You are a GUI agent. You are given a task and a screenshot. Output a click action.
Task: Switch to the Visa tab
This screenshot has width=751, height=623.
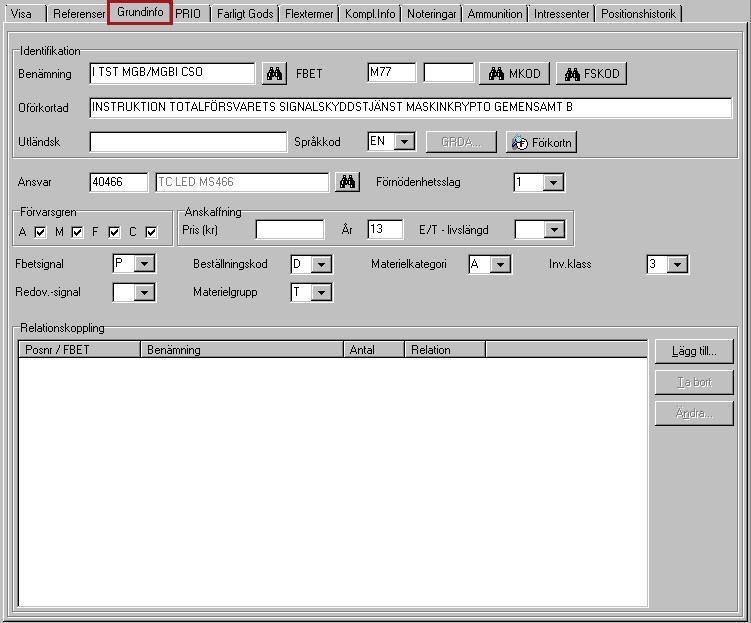[24, 13]
